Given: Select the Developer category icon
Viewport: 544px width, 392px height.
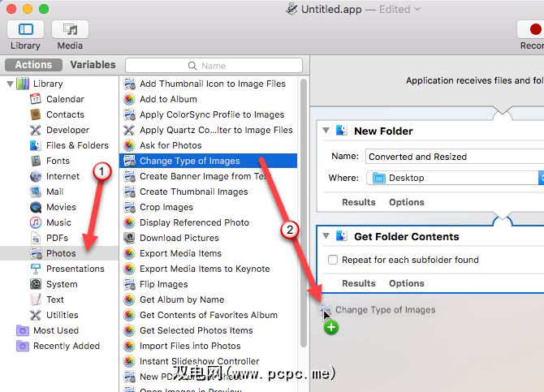Looking at the screenshot, I should (36, 130).
